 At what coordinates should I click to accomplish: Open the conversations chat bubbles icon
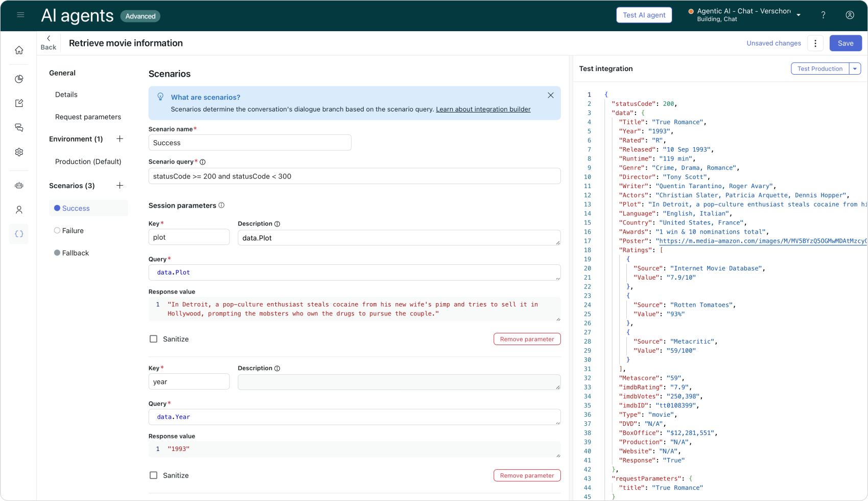(x=19, y=128)
